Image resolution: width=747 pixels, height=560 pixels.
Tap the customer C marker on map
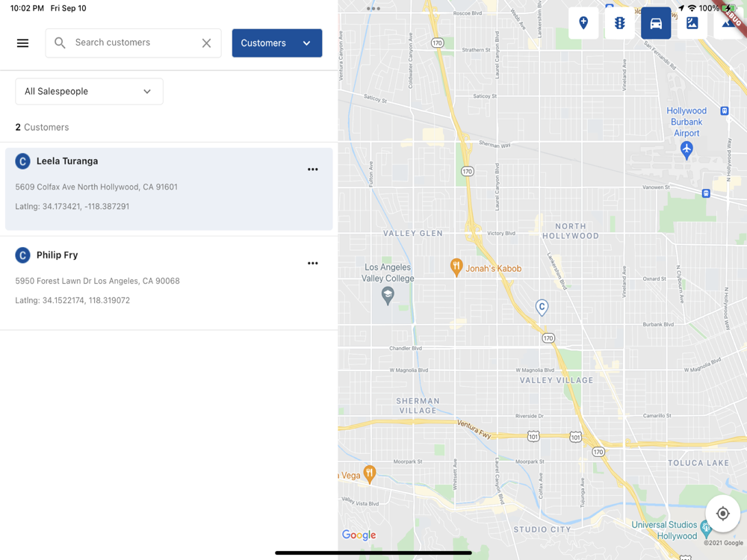542,307
